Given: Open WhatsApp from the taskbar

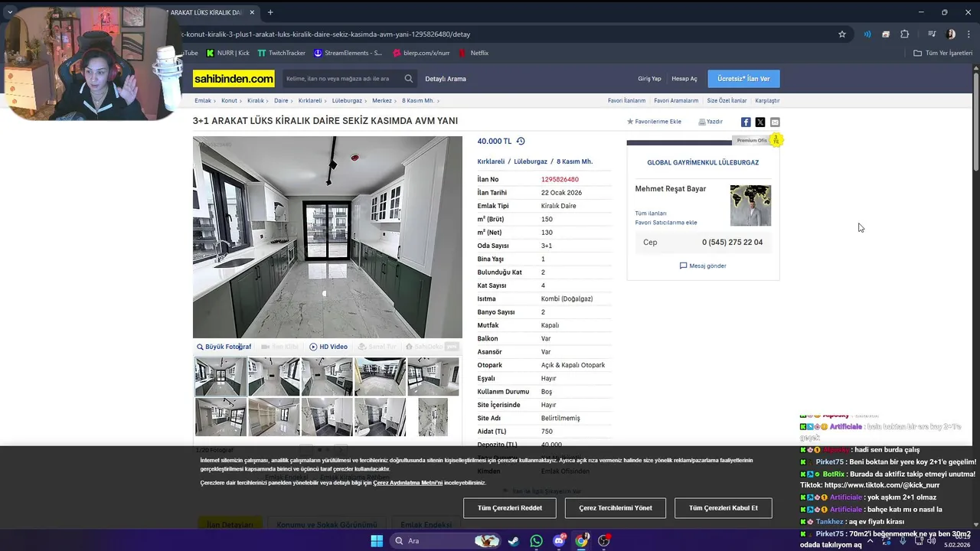Looking at the screenshot, I should (x=536, y=541).
